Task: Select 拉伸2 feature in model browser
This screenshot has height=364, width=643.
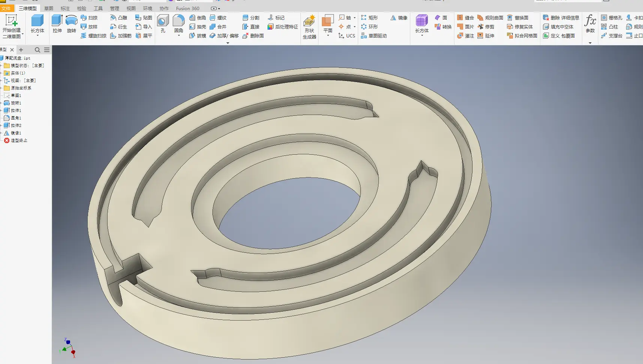Action: pos(16,125)
